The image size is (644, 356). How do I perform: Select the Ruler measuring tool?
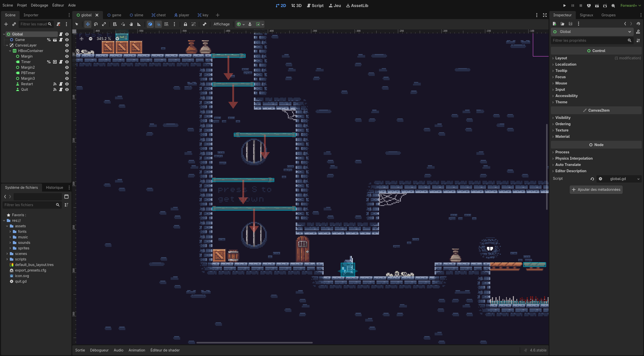pyautogui.click(x=139, y=24)
